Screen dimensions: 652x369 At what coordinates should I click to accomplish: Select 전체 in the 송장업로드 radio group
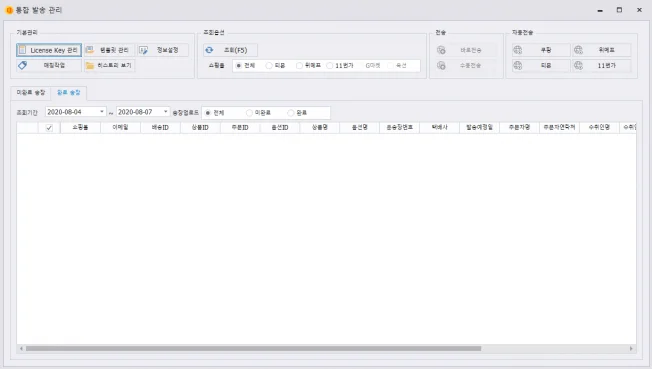click(x=208, y=113)
